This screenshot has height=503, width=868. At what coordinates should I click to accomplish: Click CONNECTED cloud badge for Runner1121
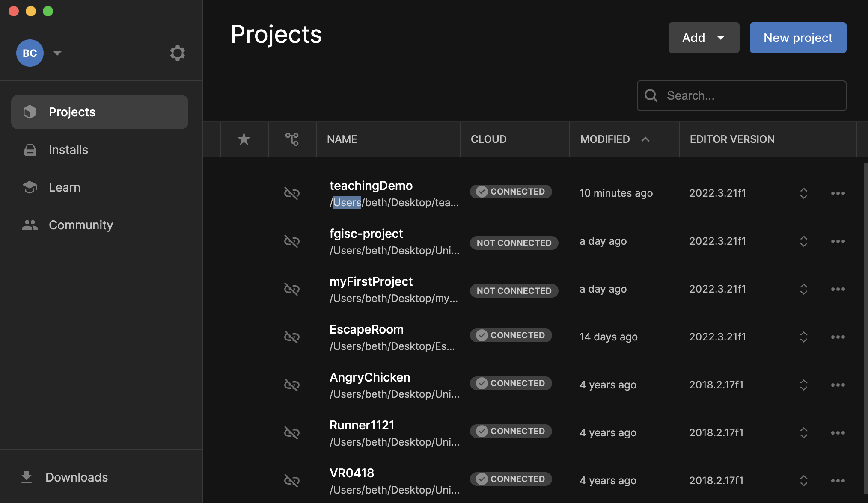pos(511,431)
